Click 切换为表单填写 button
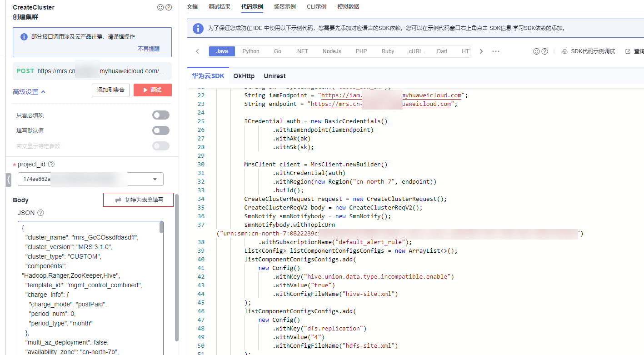The height and width of the screenshot is (355, 644). 138,200
